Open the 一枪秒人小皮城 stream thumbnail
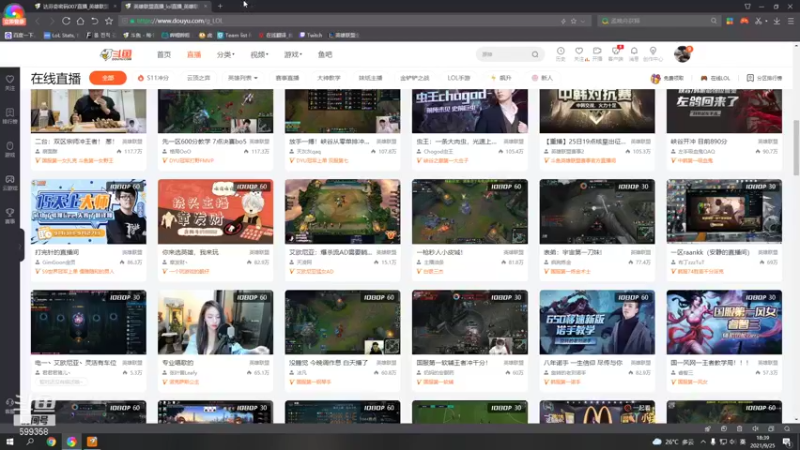This screenshot has height=450, width=800. coord(470,212)
